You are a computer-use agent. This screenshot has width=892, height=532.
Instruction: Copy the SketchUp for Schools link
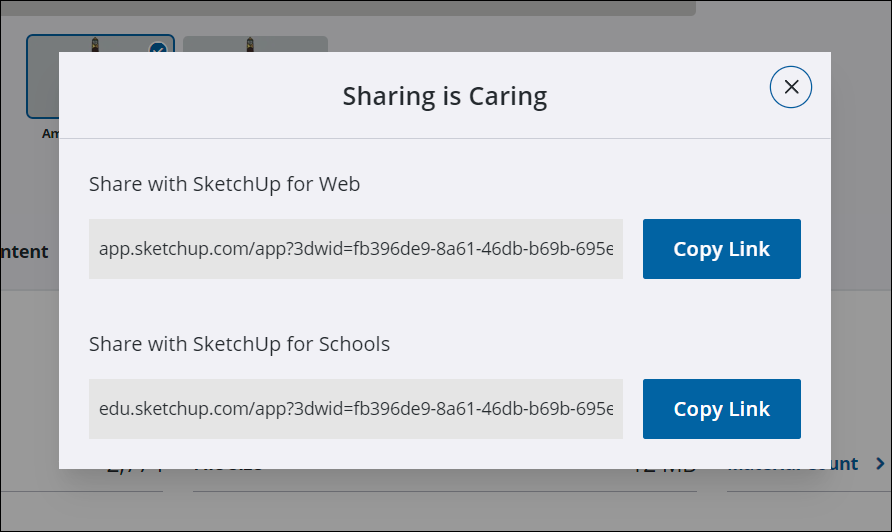(721, 409)
